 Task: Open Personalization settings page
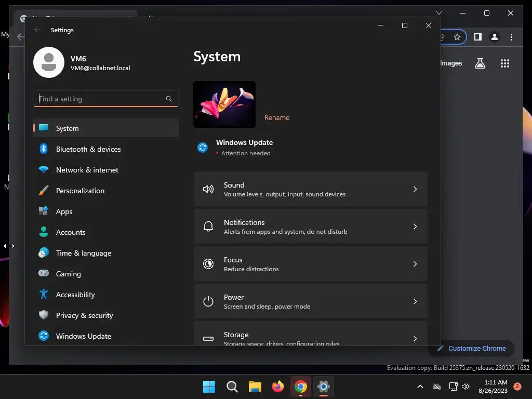click(106, 191)
